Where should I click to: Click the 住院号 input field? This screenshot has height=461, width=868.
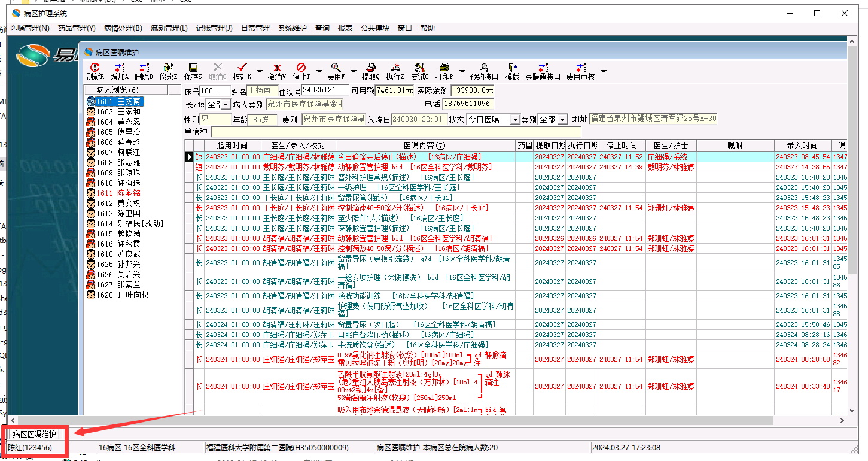pos(325,90)
